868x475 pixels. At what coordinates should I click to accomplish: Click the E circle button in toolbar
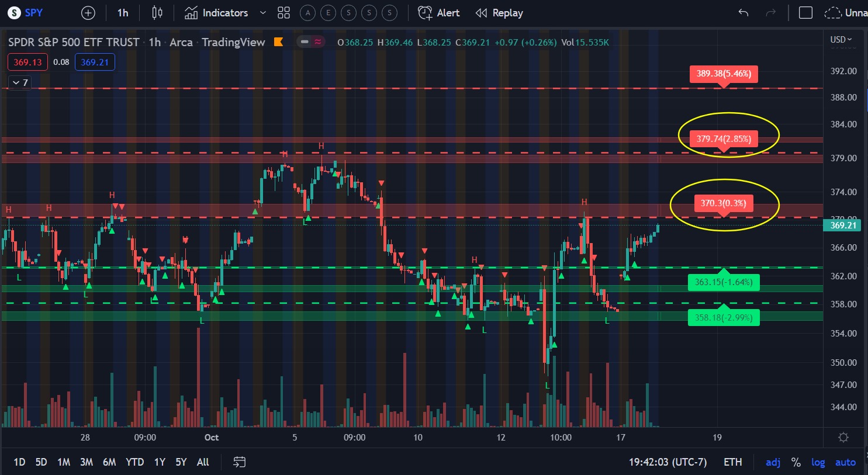point(328,13)
